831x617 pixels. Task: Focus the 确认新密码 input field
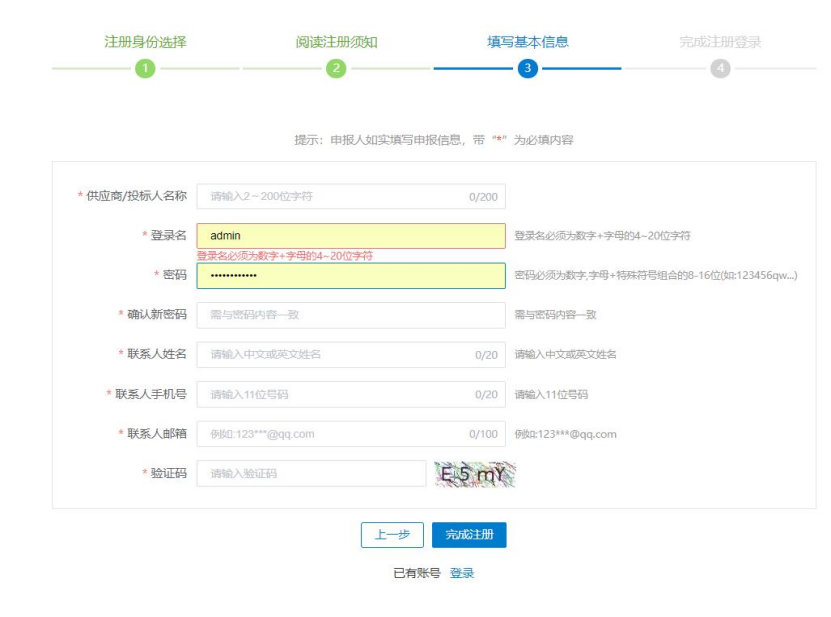click(x=351, y=315)
